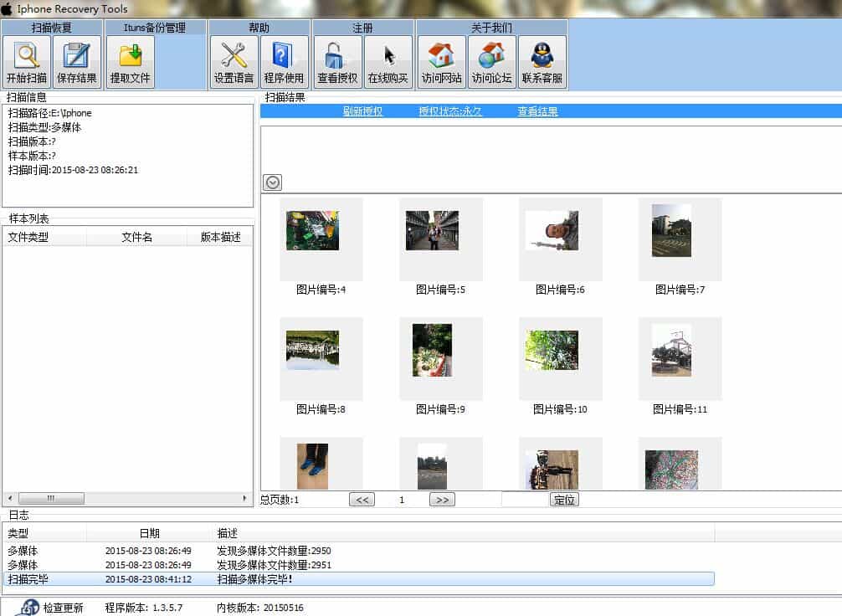Click the 总页数:1 label
The width and height of the screenshot is (842, 616).
click(280, 500)
